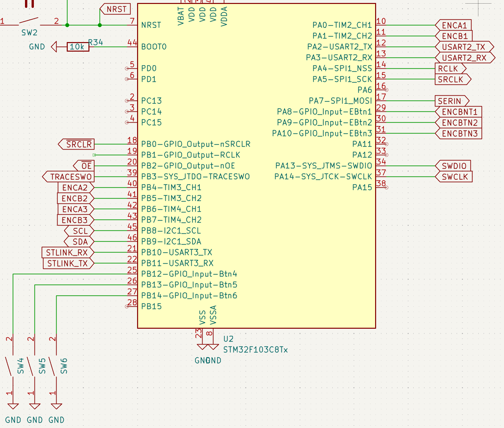Select the SW2 switch symbol
Viewport: 504px width, 428px height.
coord(29,22)
